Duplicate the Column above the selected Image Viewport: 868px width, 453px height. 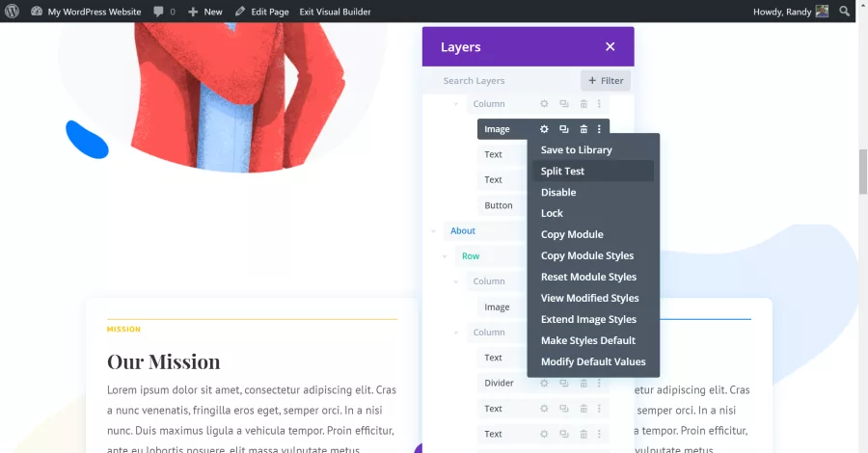point(563,103)
